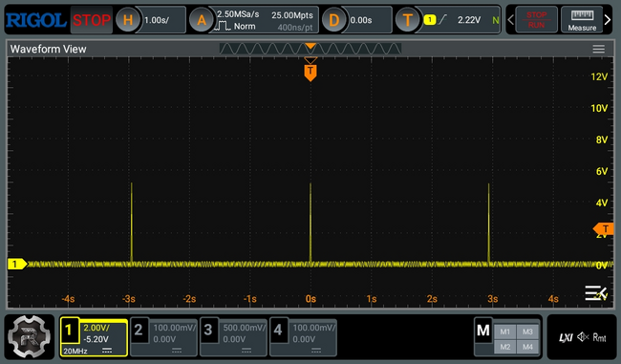
Task: Click the orange T trigger position marker
Action: [x=310, y=73]
